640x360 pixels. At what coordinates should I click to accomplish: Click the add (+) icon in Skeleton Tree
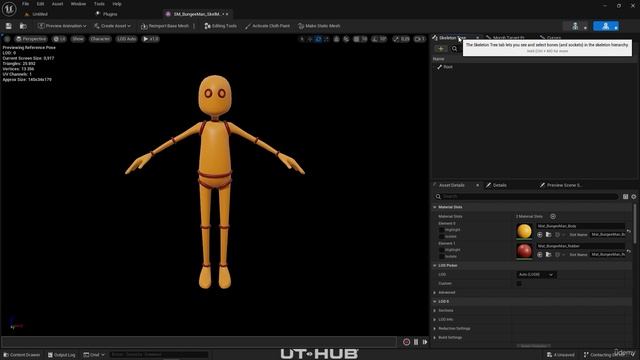point(440,49)
